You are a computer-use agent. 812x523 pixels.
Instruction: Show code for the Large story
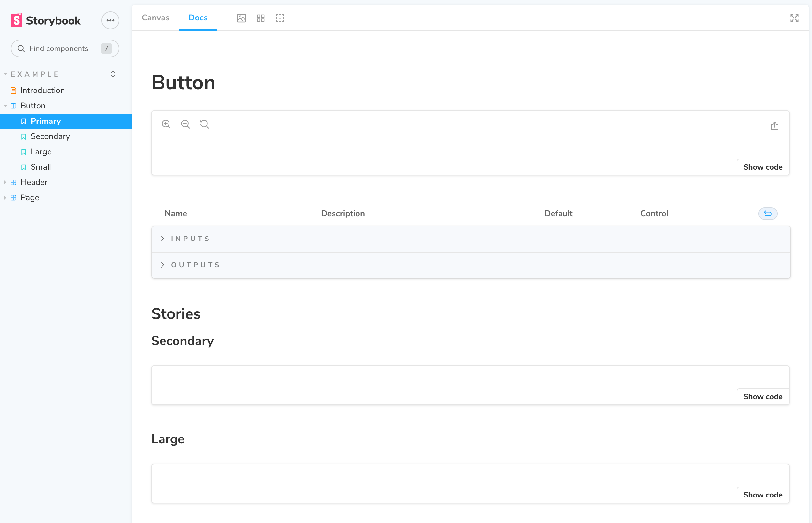(763, 495)
